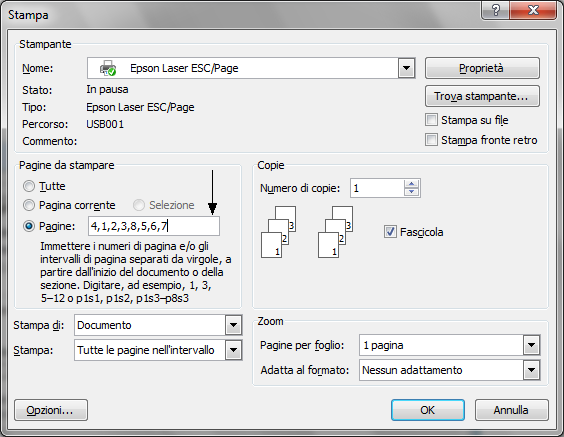Click the Epson printer icon in Nome field
Screen dimensions: 564x437
[x=108, y=68]
